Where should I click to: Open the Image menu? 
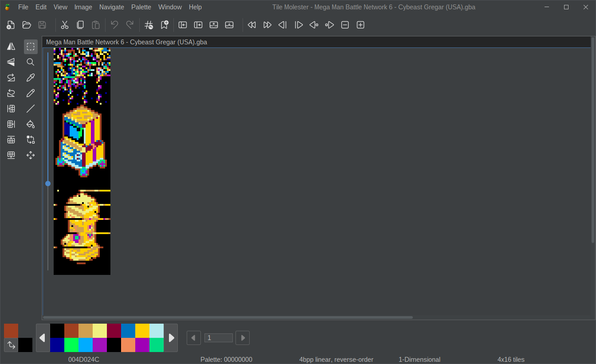(x=83, y=7)
